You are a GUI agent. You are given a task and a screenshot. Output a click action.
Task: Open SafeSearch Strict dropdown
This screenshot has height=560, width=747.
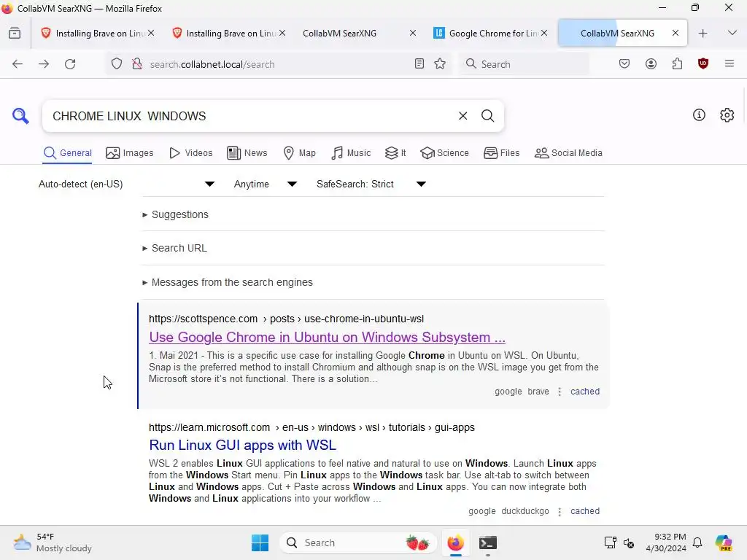pyautogui.click(x=371, y=184)
